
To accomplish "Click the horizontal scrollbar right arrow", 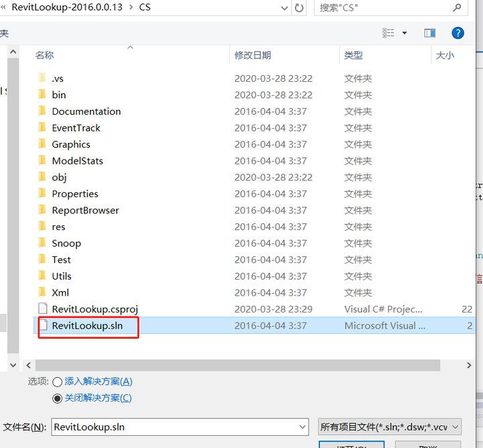I will click(469, 366).
